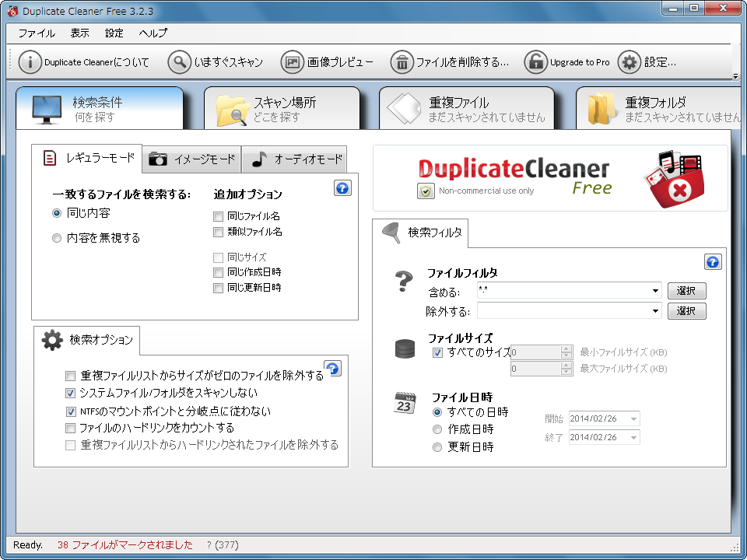Click the help icon in 検索オプション panel
The width and height of the screenshot is (747, 560).
pyautogui.click(x=332, y=368)
